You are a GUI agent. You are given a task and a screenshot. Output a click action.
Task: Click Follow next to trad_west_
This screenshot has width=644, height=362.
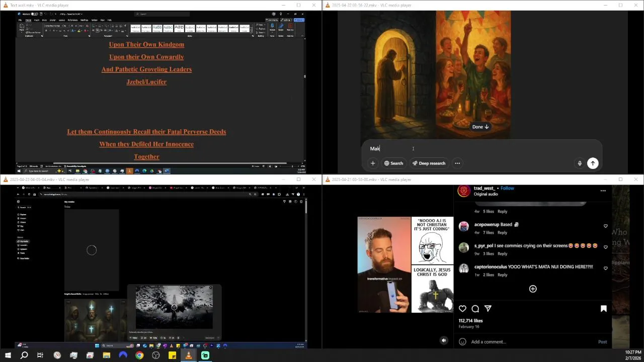point(507,188)
